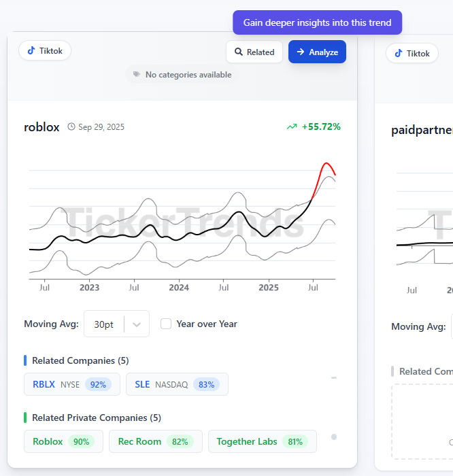Open the Together Labs 81% company tag
Image resolution: width=453 pixels, height=476 pixels.
tap(262, 441)
